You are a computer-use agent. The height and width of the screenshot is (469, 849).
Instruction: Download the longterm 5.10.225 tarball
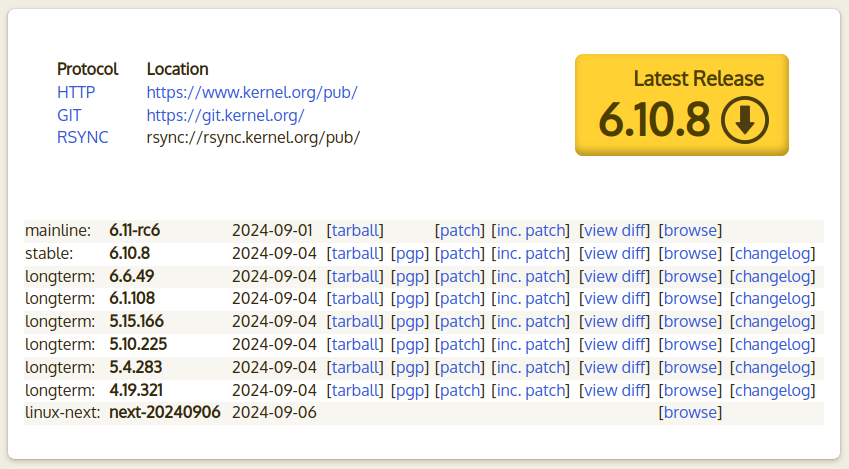pos(355,344)
